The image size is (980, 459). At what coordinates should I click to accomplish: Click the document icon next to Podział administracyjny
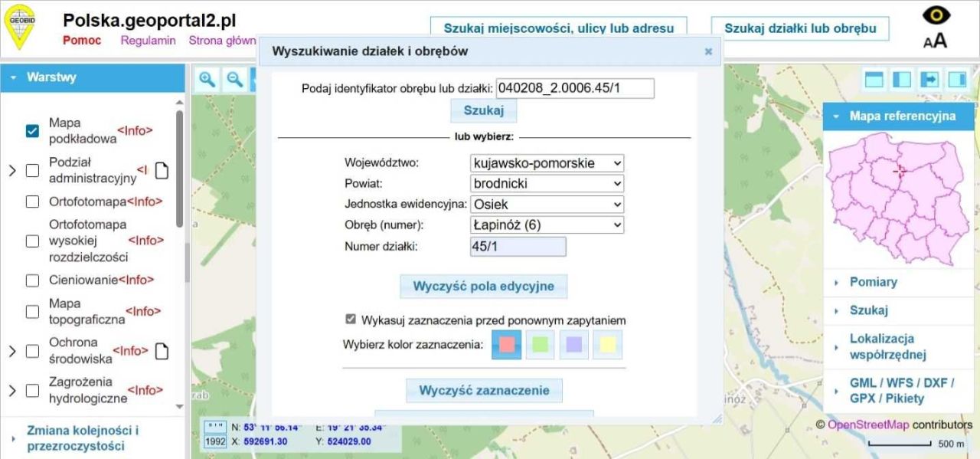pyautogui.click(x=160, y=170)
